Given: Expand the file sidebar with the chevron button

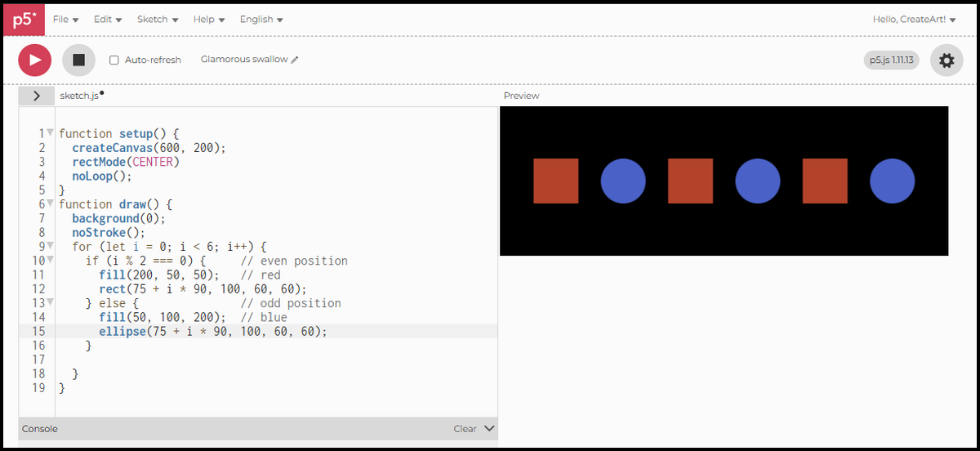Looking at the screenshot, I should pyautogui.click(x=37, y=96).
